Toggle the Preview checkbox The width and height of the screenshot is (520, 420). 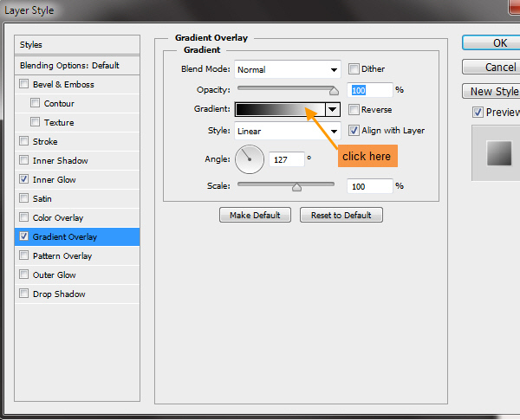coord(478,113)
